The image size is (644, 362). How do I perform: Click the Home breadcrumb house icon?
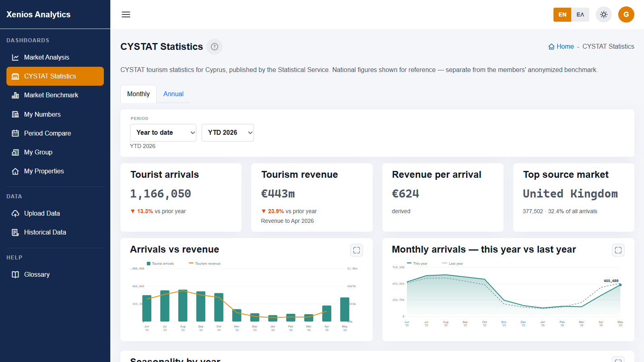[x=551, y=47]
